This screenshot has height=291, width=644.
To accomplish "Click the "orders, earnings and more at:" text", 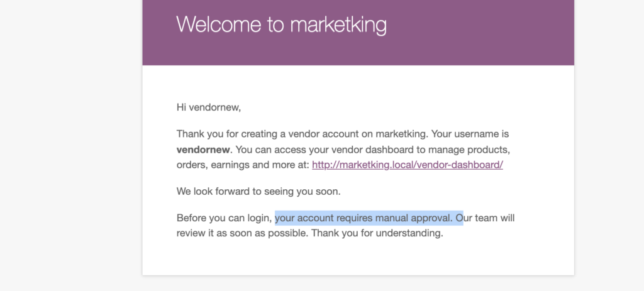I will 243,165.
